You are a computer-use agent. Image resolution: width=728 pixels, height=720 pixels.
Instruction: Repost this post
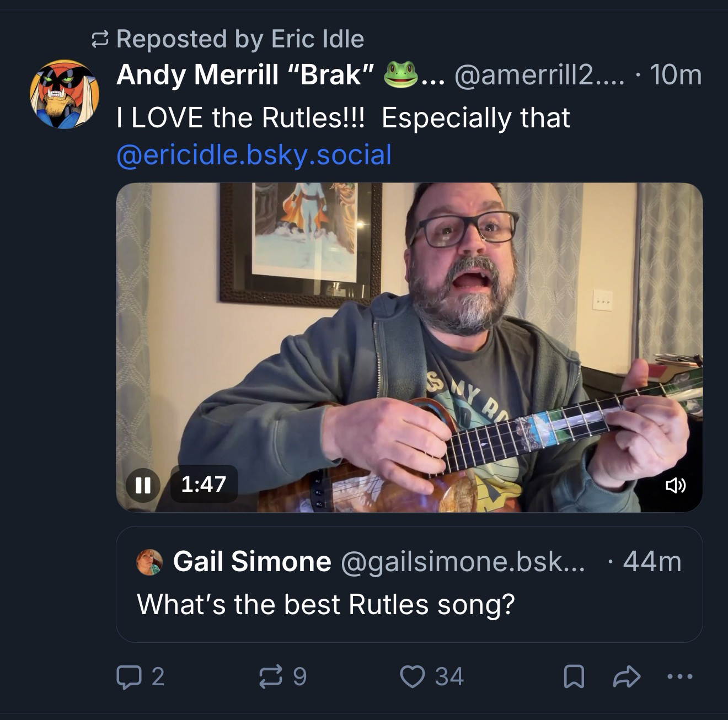pos(270,677)
